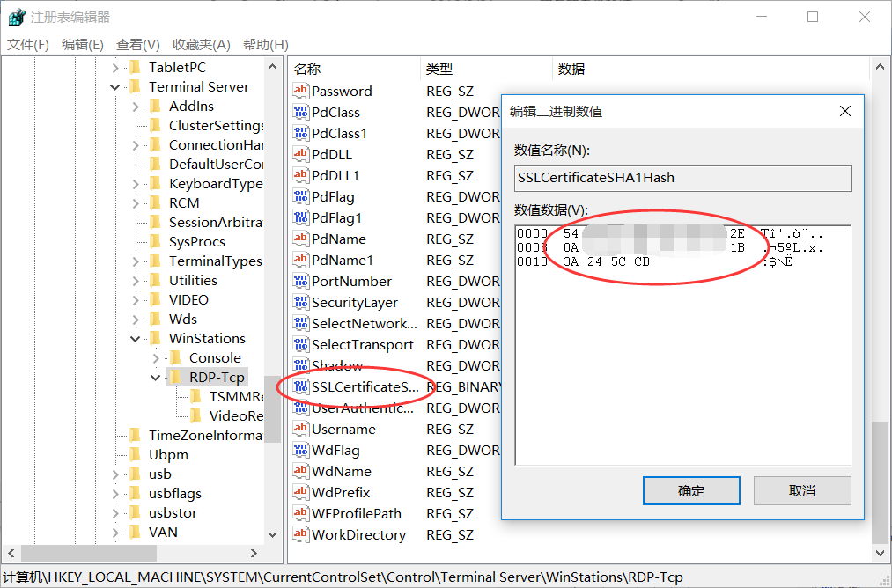Click the WorkDirectory string value icon

point(299,534)
